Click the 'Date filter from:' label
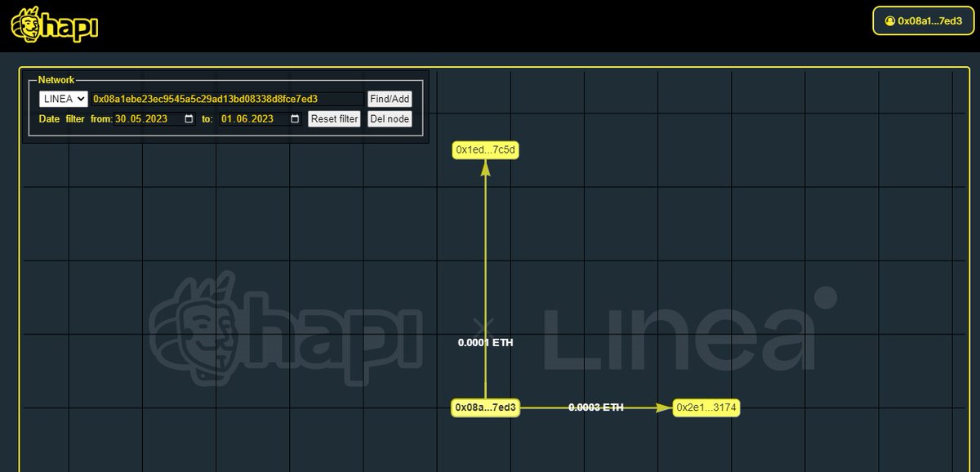Image resolution: width=980 pixels, height=472 pixels. pyautogui.click(x=76, y=119)
